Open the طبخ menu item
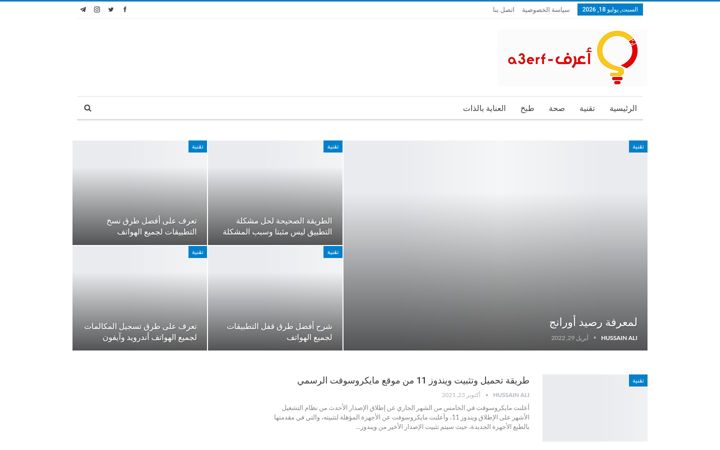 point(527,108)
